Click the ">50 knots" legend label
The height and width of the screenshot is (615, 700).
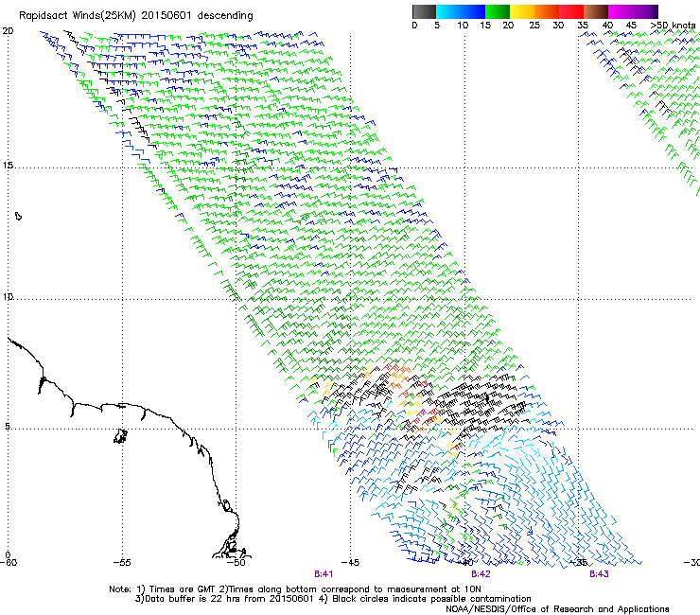click(x=673, y=25)
